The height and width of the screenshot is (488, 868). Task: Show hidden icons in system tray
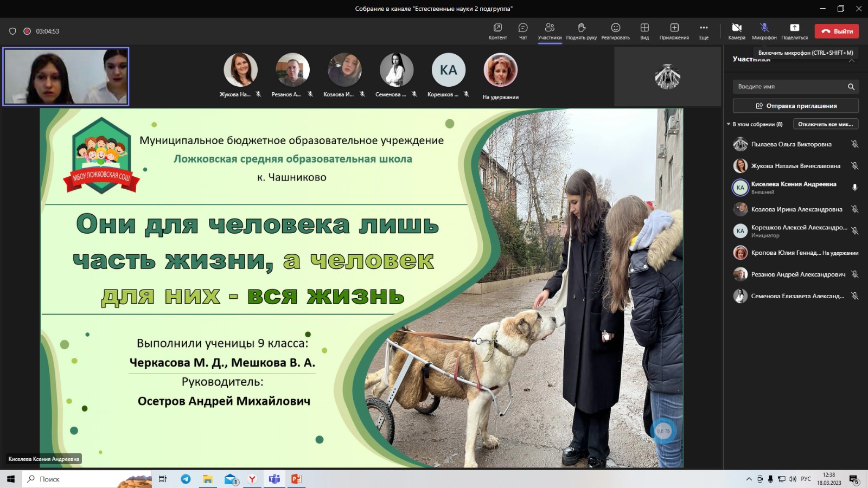click(x=749, y=479)
